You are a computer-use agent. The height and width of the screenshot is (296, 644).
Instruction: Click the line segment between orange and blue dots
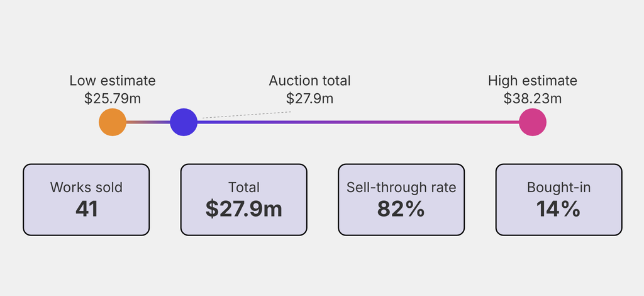coord(148,122)
